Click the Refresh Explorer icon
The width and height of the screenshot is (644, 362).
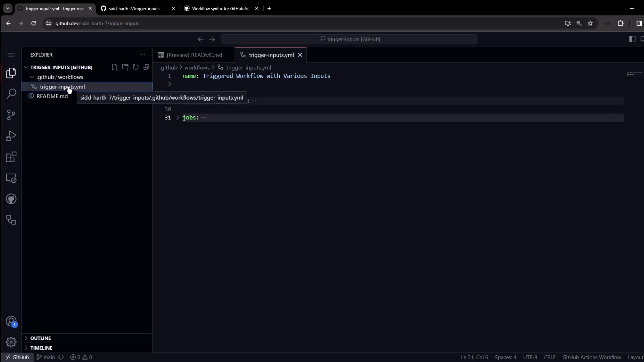[136, 67]
